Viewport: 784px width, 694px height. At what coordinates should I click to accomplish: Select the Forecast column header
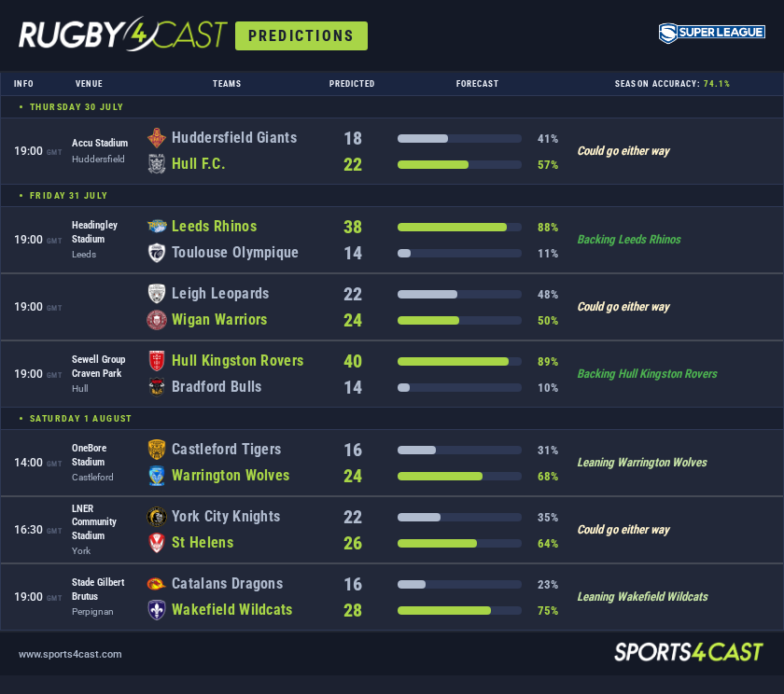(477, 83)
